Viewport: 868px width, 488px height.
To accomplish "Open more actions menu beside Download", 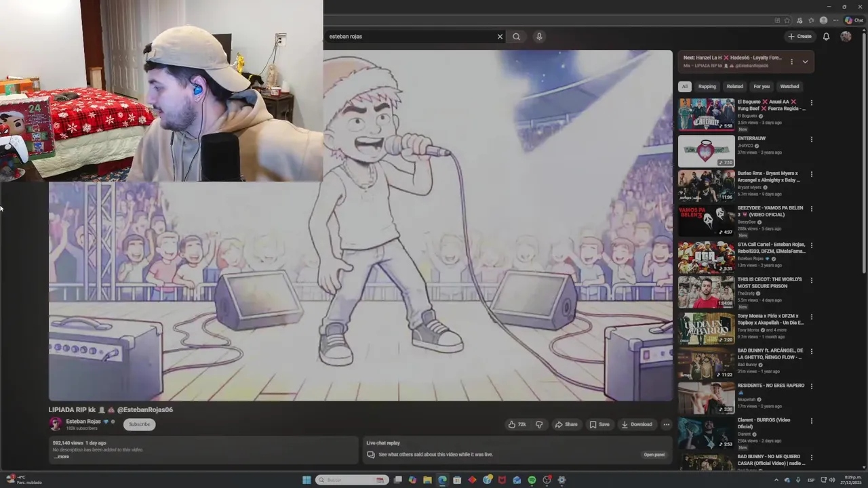I will [666, 424].
